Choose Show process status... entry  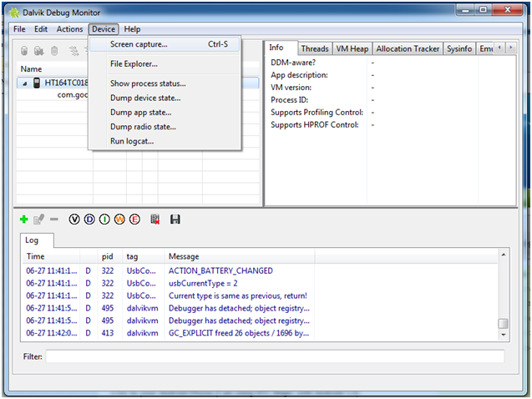click(x=165, y=83)
